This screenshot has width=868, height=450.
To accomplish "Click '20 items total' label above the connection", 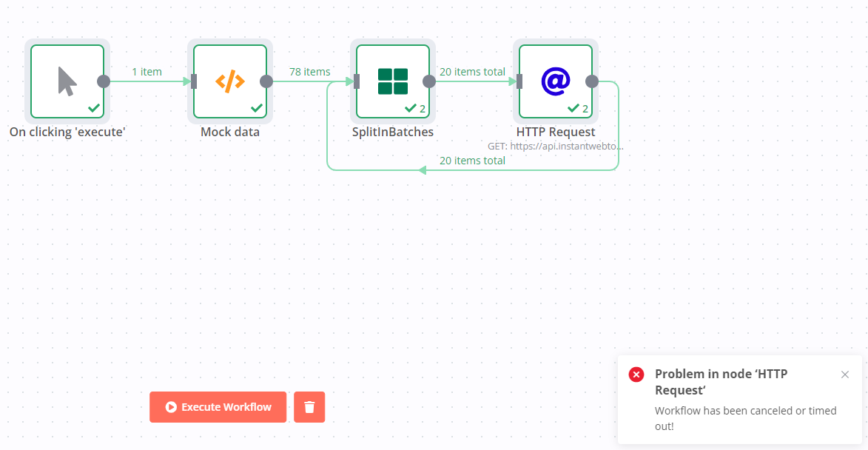I will coord(472,71).
